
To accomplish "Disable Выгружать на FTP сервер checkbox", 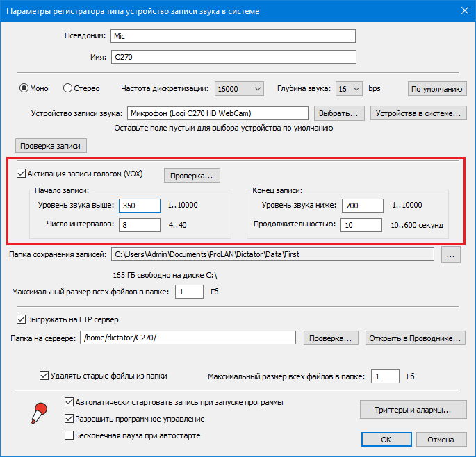I will tap(20, 319).
